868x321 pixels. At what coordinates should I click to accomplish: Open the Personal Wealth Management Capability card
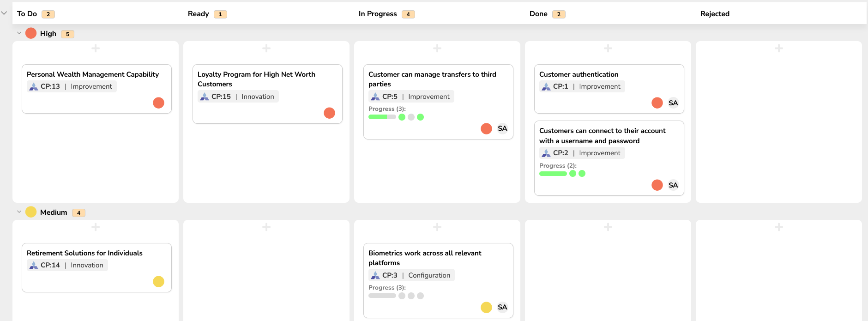[93, 74]
